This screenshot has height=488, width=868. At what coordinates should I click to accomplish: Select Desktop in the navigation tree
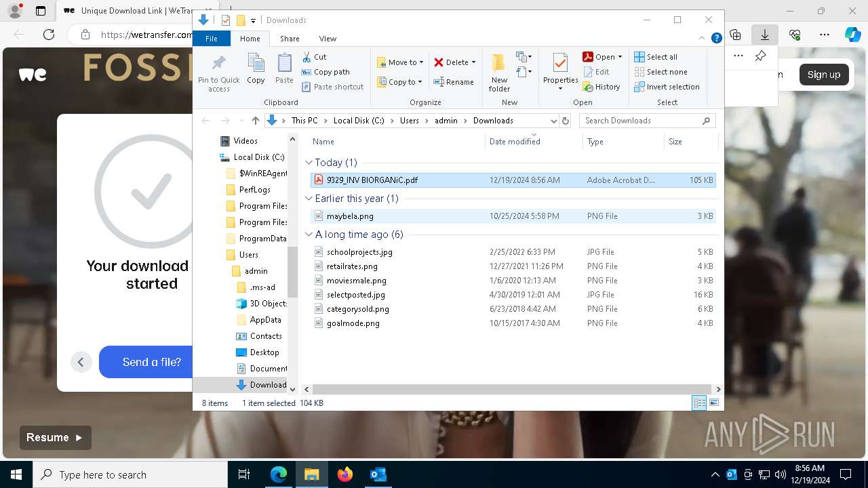[264, 352]
